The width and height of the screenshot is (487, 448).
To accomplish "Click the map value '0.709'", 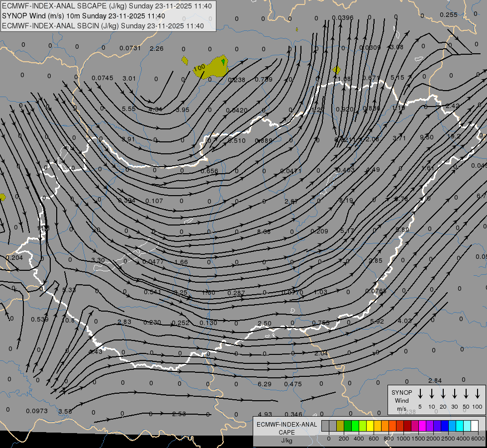I will point(264,79).
